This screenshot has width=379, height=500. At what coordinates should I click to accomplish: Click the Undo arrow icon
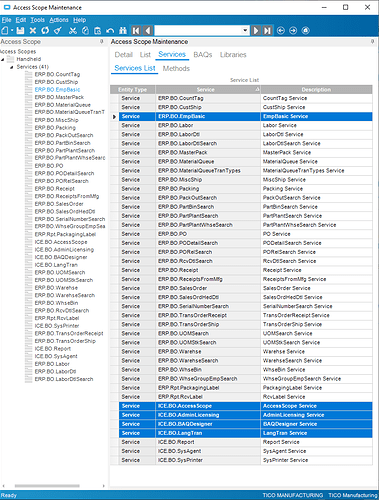pos(110,31)
